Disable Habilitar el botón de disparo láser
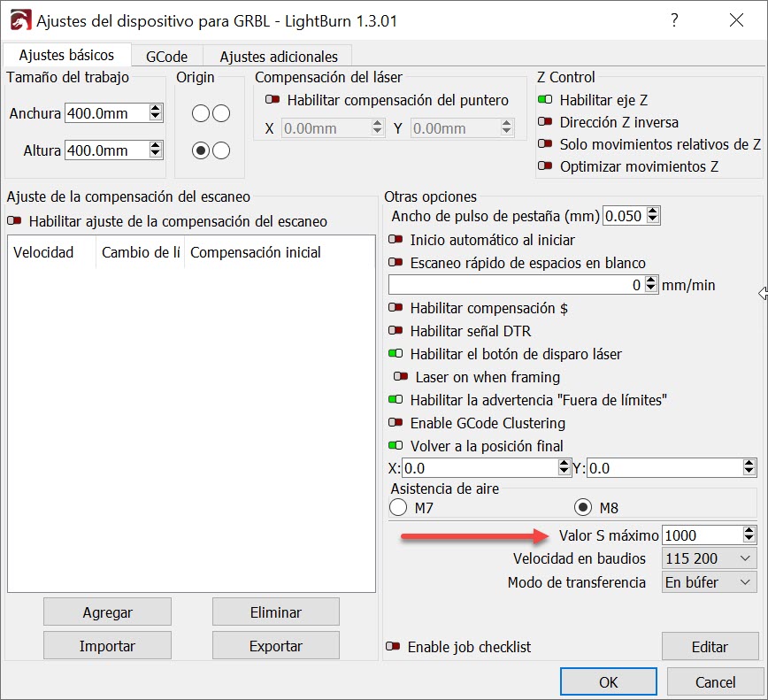The image size is (768, 700). pyautogui.click(x=396, y=354)
